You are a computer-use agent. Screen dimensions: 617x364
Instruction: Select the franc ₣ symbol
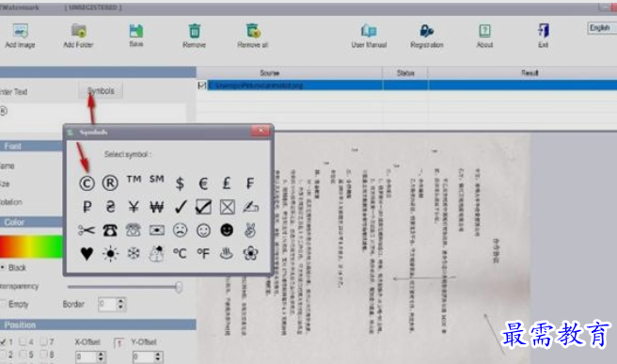250,183
